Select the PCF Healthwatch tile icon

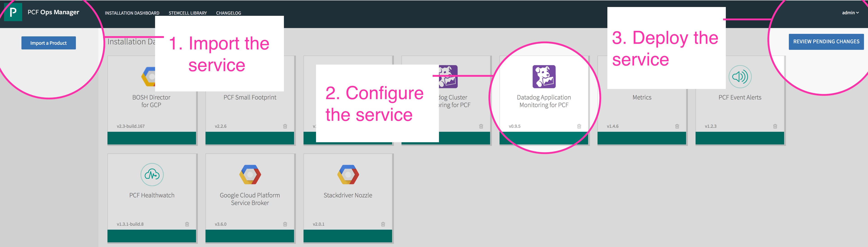[x=152, y=175]
